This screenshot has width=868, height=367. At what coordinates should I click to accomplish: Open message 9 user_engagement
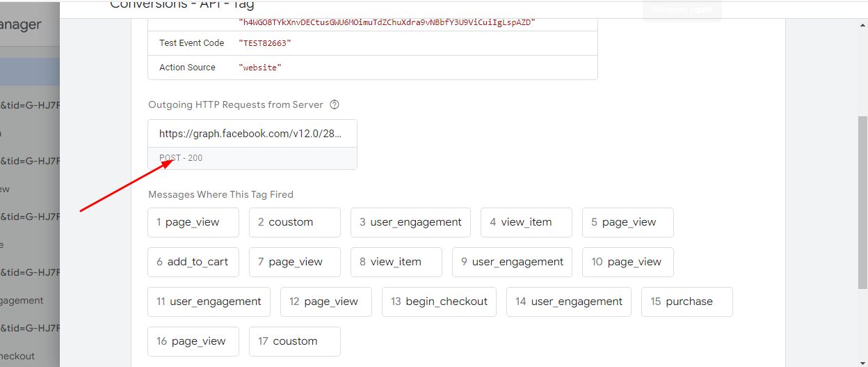[x=512, y=262]
